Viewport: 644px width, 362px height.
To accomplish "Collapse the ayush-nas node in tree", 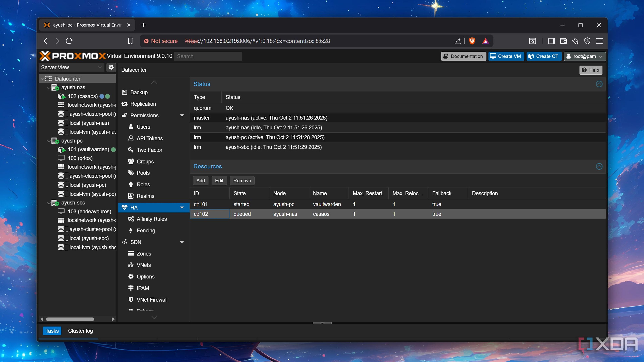I will click(x=49, y=87).
